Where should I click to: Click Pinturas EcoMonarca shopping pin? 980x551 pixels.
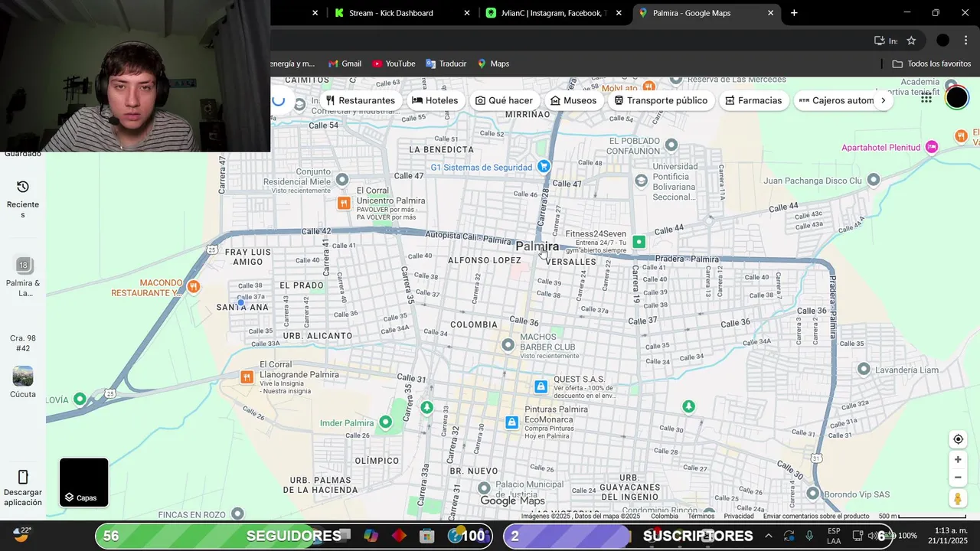click(x=511, y=422)
